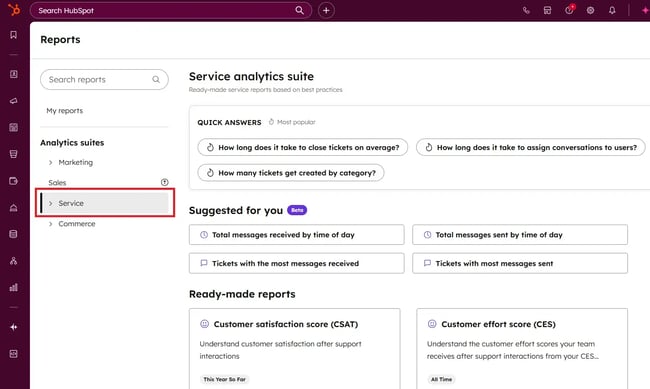The width and height of the screenshot is (650, 389).
Task: Click the upgrade arrow icon beside Sales
Action: click(165, 182)
